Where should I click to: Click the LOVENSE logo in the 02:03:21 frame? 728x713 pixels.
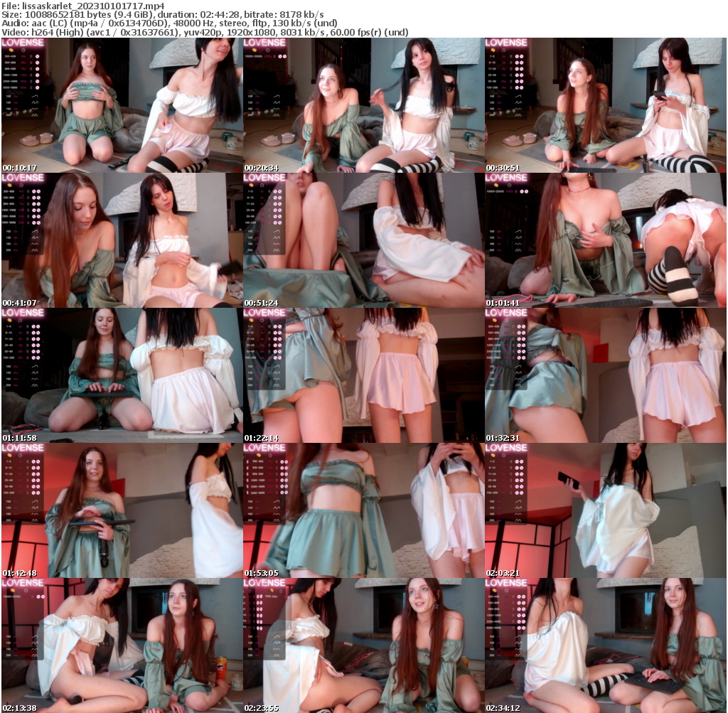pos(506,448)
